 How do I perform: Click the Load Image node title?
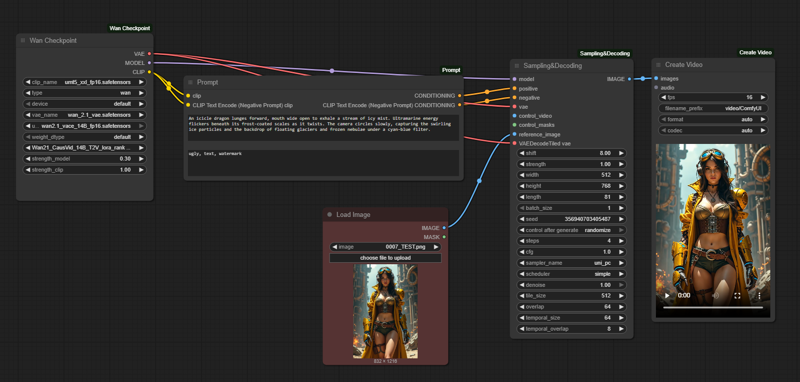click(353, 215)
